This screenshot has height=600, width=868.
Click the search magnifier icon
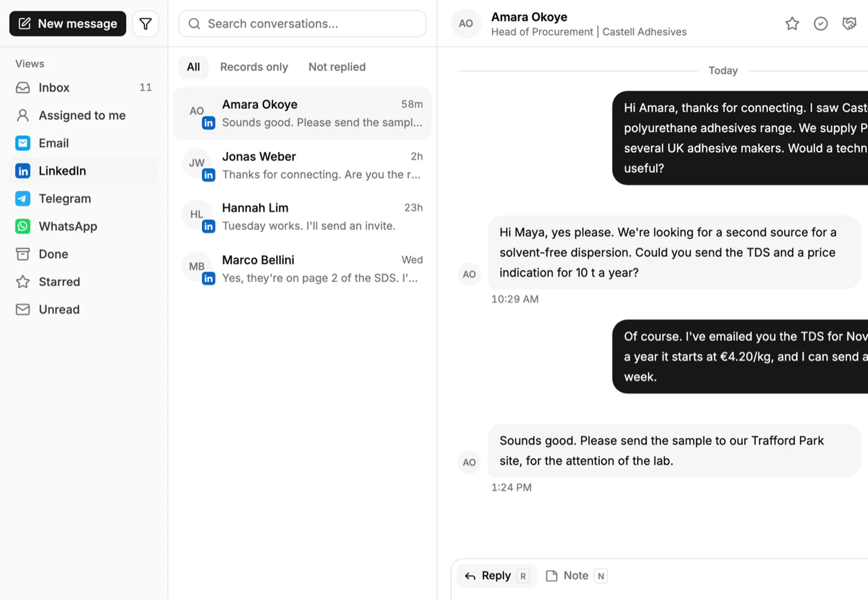point(194,24)
